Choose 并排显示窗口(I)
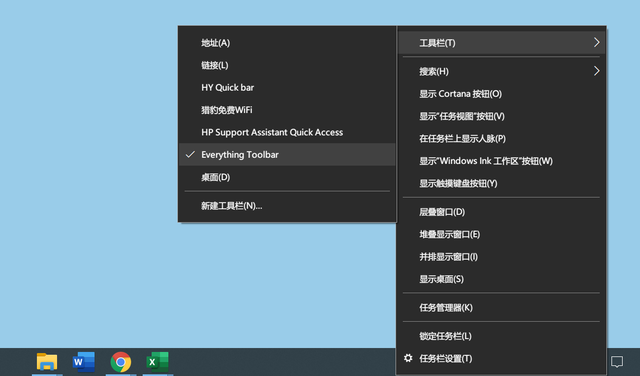Image resolution: width=640 pixels, height=376 pixels. click(502, 257)
